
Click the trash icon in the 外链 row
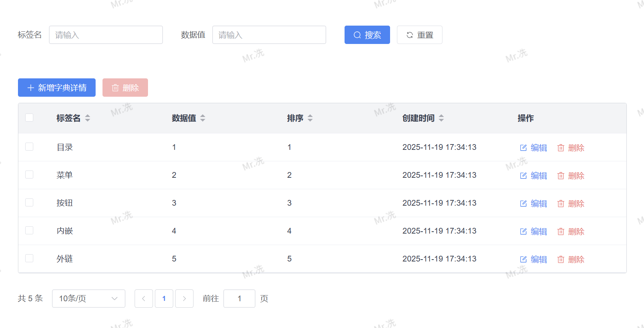point(561,260)
